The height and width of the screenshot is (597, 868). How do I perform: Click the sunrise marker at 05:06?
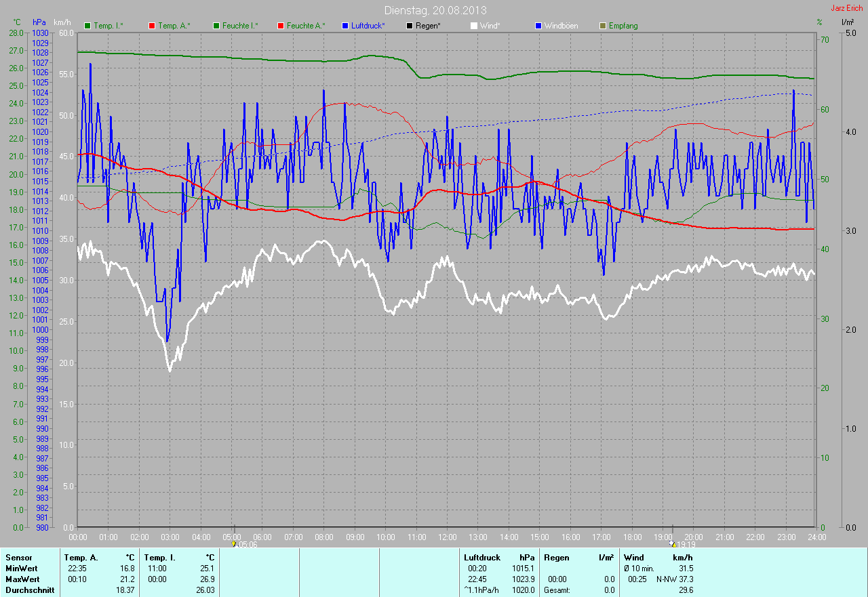[x=234, y=543]
